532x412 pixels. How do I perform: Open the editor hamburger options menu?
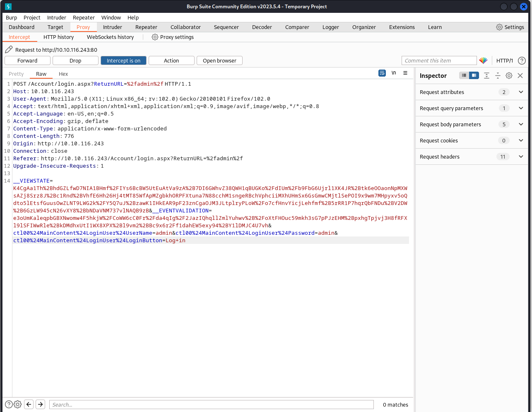pyautogui.click(x=405, y=73)
